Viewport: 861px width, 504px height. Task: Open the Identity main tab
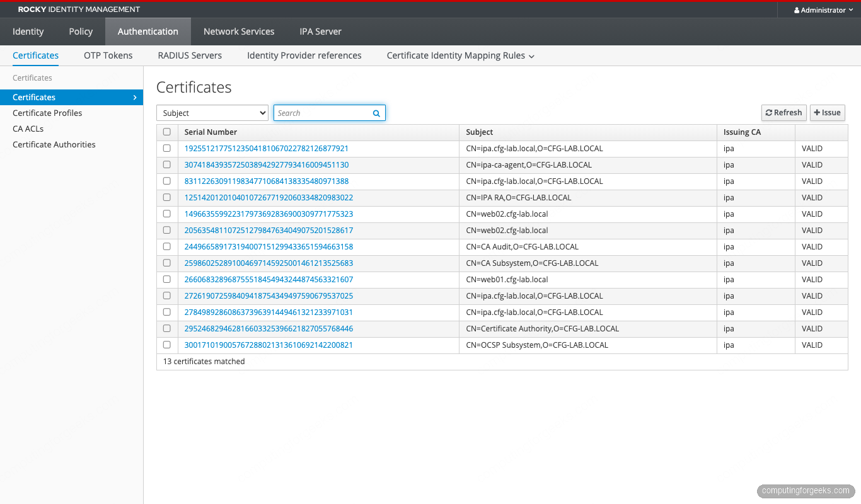[28, 31]
